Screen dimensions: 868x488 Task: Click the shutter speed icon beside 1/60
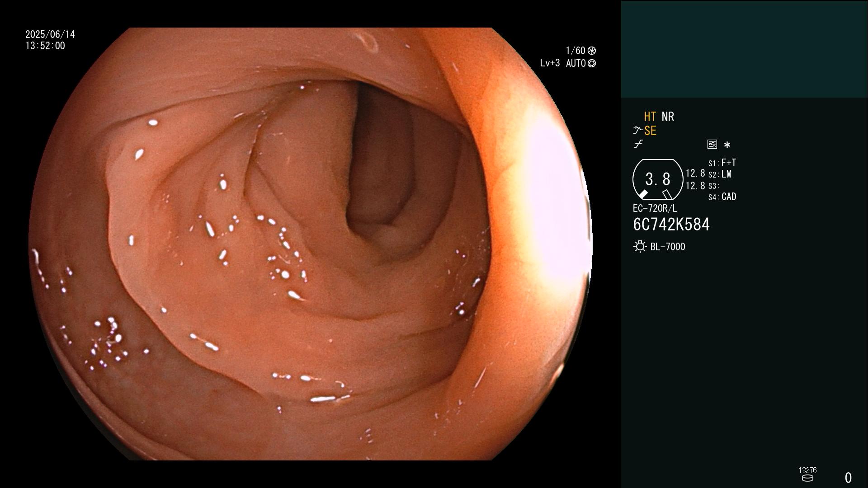click(592, 51)
